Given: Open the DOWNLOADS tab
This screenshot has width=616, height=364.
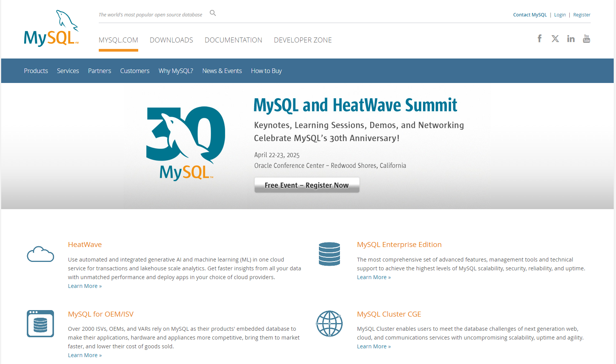Looking at the screenshot, I should coord(172,40).
